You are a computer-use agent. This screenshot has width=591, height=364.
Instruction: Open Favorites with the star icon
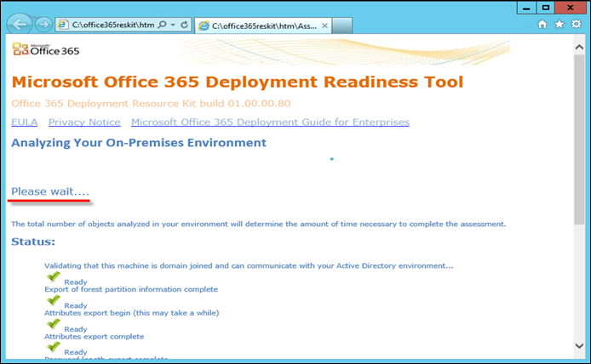coord(559,25)
